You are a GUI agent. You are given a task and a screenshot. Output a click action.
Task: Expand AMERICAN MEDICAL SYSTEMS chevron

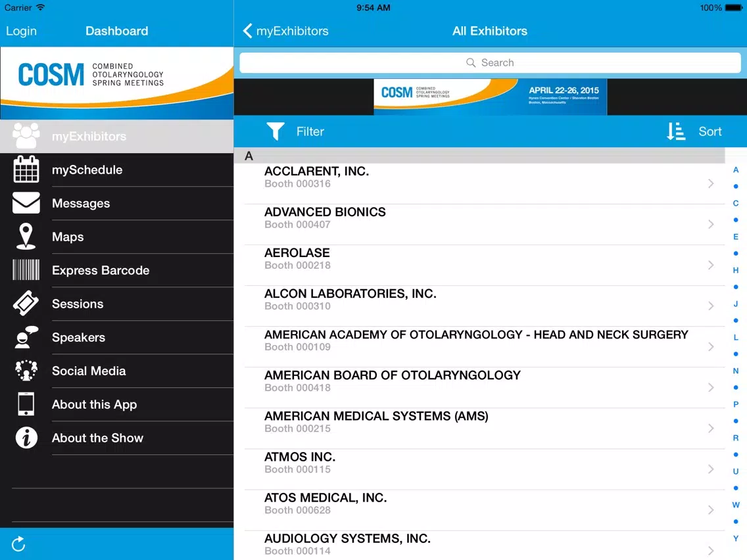click(x=711, y=428)
